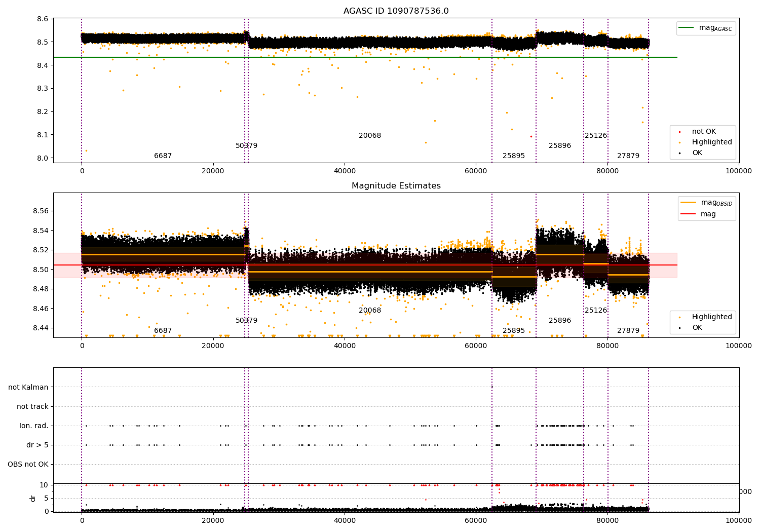Select the red 'mag' legend entry
This screenshot has height=532, width=760.
coord(698,214)
